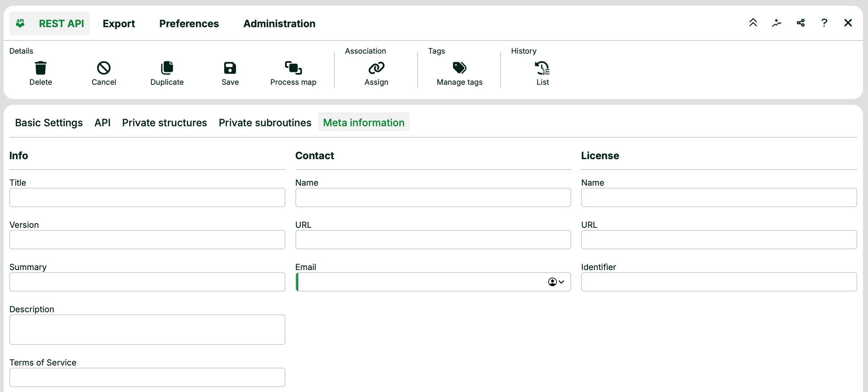Open the Email user picker dropdown
The image size is (868, 392).
tap(556, 282)
